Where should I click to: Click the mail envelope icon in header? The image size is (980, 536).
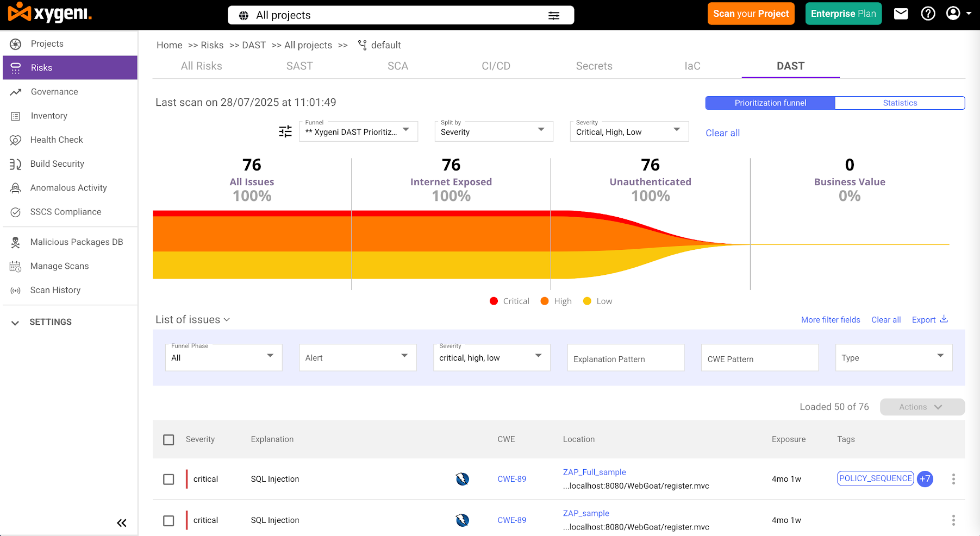click(x=901, y=14)
